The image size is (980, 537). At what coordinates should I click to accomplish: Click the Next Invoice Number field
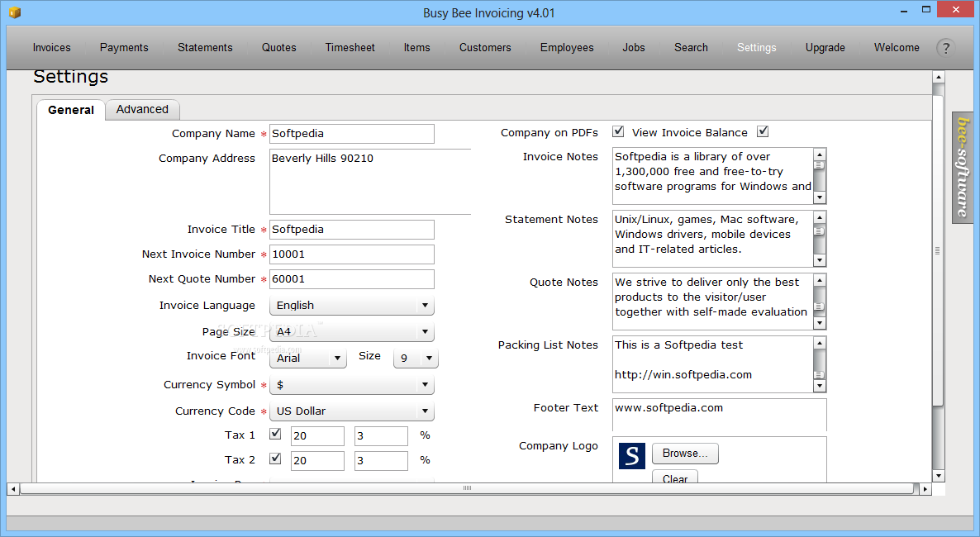[352, 254]
